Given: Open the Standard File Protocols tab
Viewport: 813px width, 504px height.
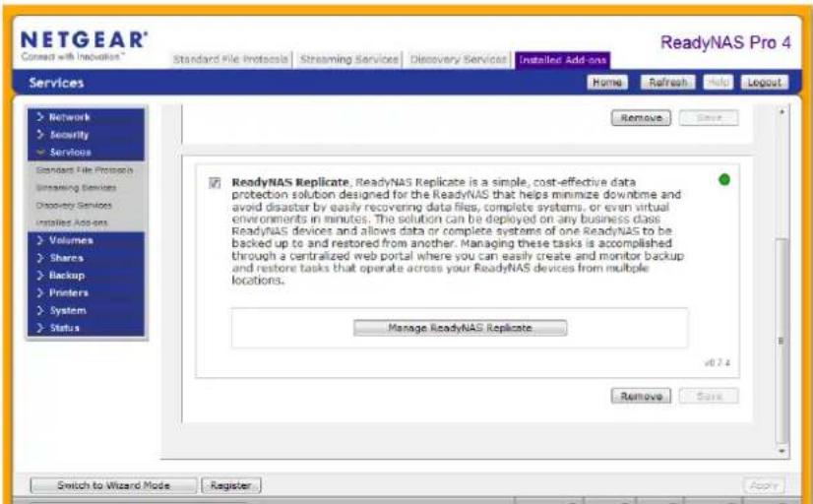Looking at the screenshot, I should point(230,60).
